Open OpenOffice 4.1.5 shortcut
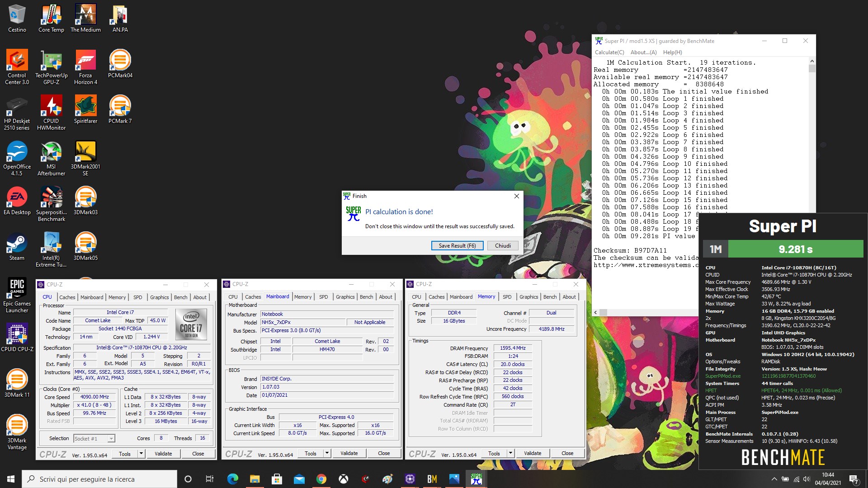 17,158
